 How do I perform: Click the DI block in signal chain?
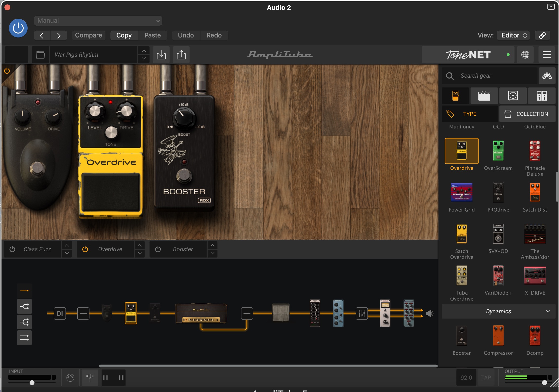click(x=60, y=314)
